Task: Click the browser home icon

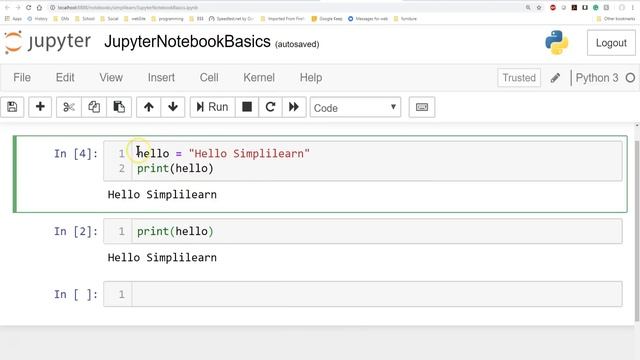Action: tap(39, 7)
